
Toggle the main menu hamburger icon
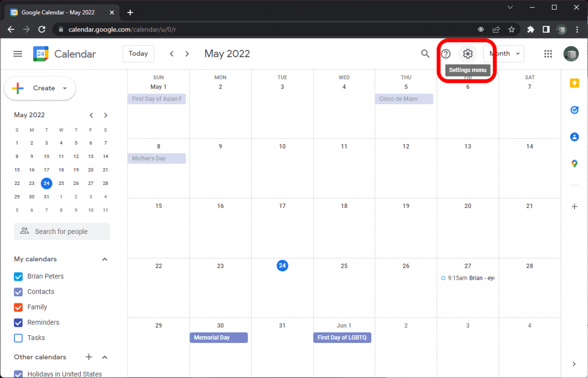pyautogui.click(x=18, y=54)
